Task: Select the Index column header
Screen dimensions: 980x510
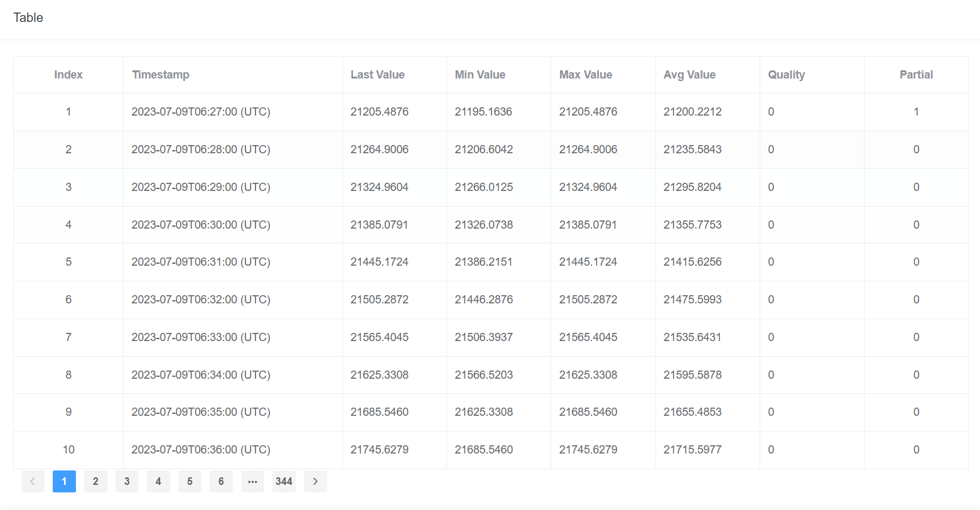Action: [x=68, y=75]
